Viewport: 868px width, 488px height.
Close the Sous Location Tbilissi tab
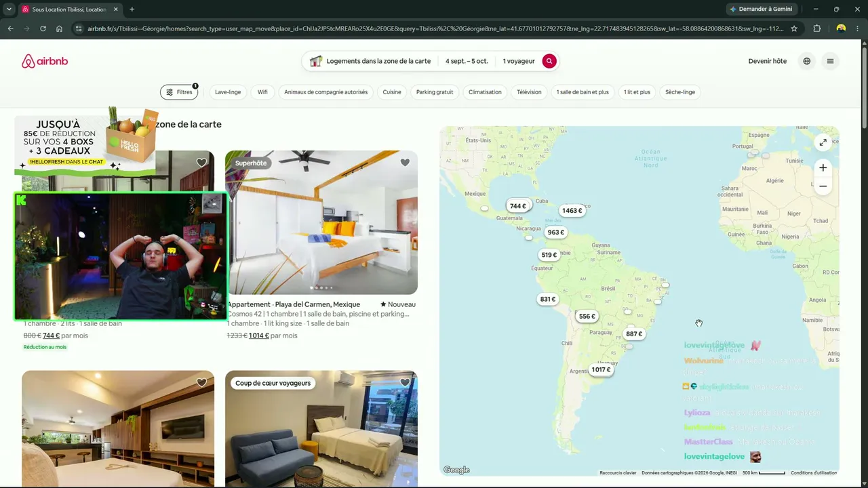116,9
